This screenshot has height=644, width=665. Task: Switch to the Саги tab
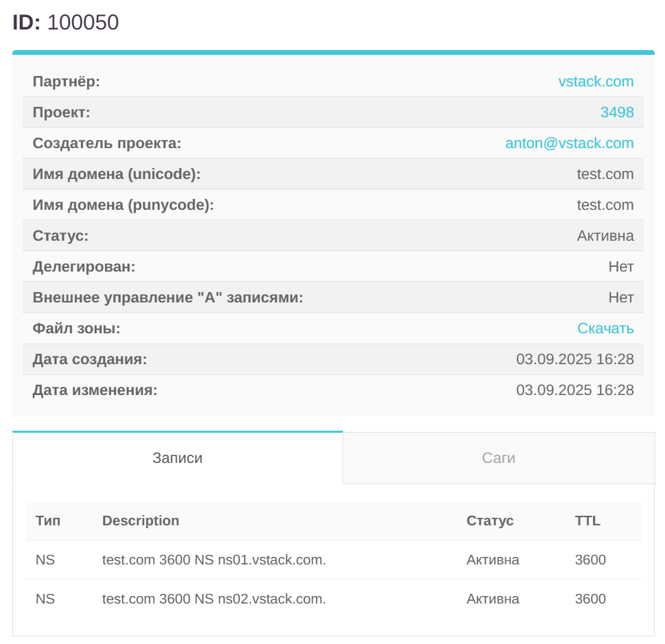[498, 458]
